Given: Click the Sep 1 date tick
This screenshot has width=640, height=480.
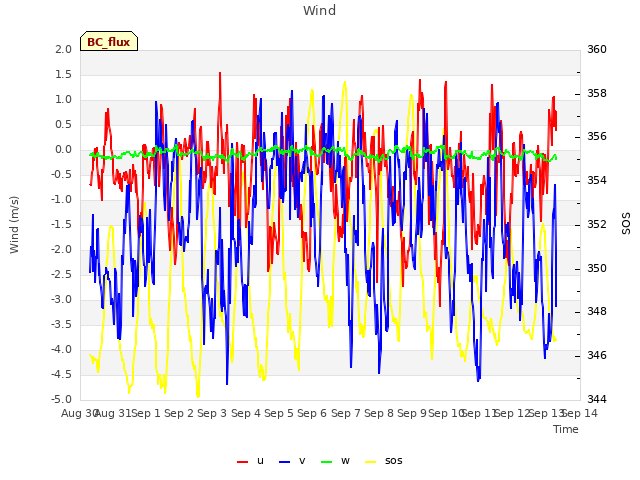Looking at the screenshot, I should click(x=146, y=413).
